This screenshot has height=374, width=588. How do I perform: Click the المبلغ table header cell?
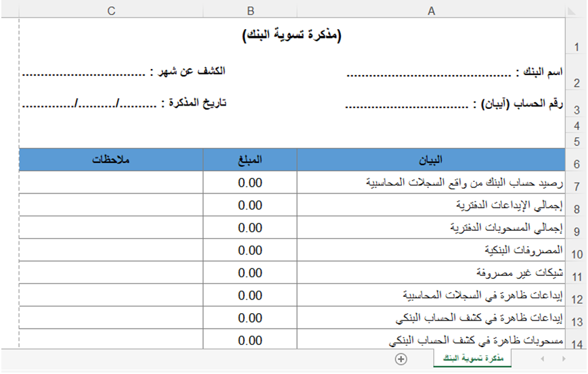click(x=250, y=160)
